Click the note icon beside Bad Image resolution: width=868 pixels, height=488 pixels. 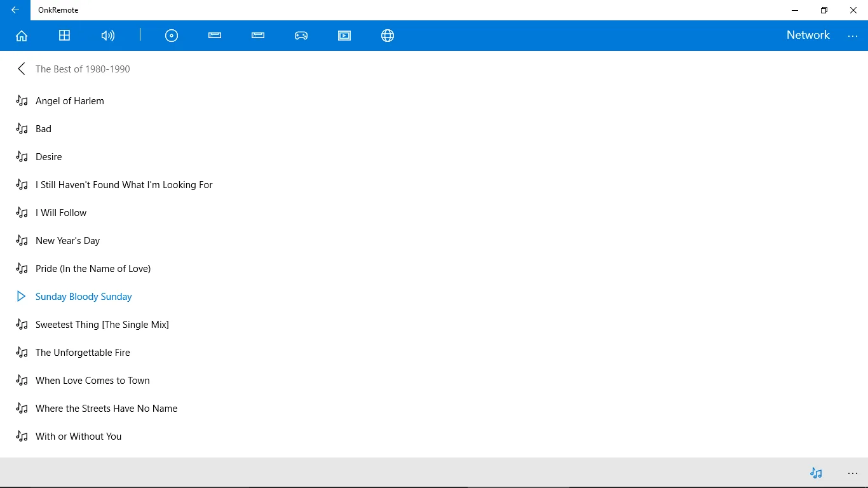22,129
